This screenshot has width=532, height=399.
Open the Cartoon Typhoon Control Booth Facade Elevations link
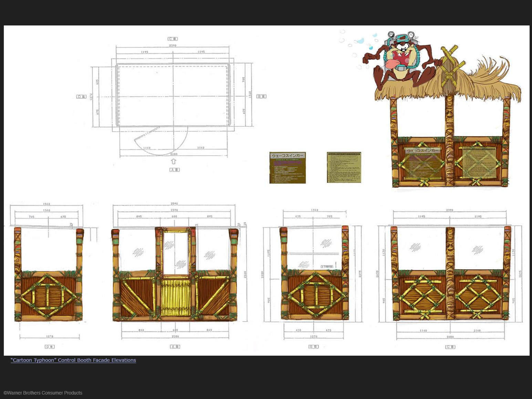coord(73,360)
